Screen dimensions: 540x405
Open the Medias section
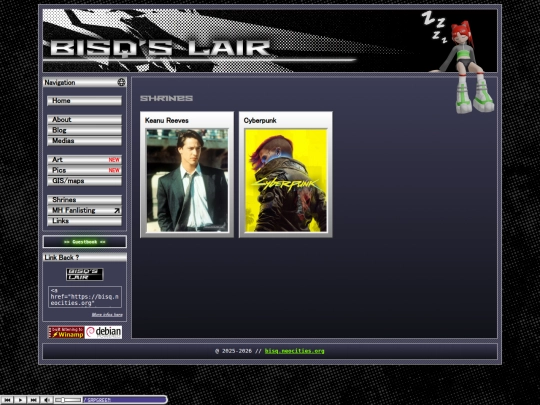[x=84, y=141]
